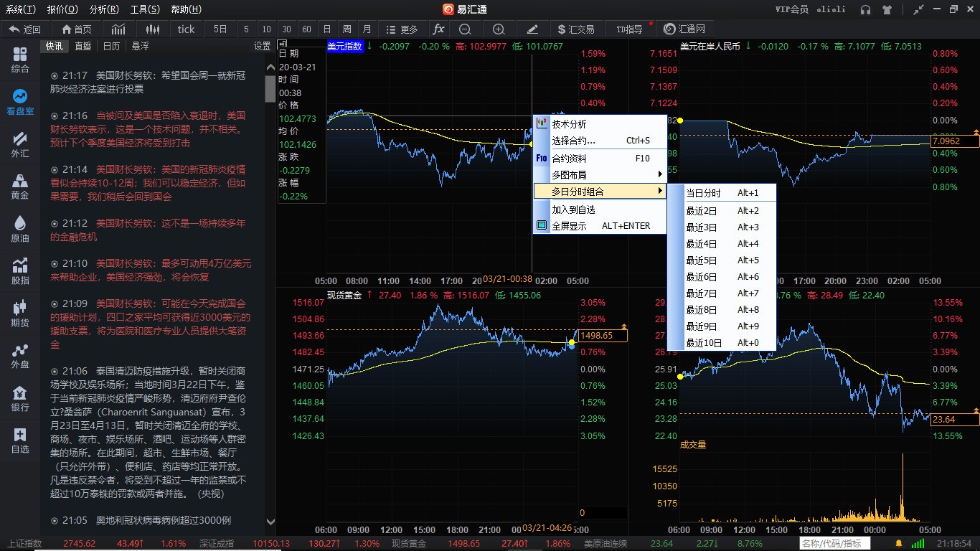Expand the 多图布局 submenu
The height and width of the screenshot is (551, 980).
600,174
